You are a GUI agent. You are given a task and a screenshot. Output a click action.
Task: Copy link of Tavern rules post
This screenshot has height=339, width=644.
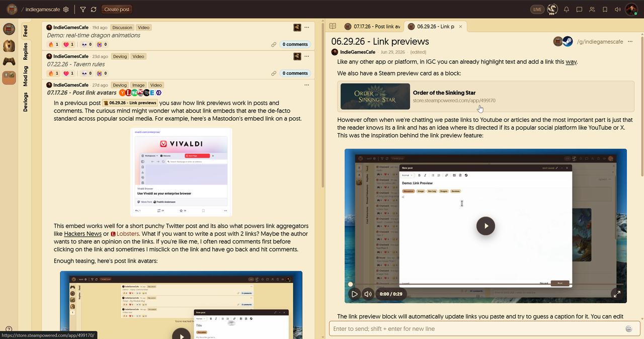click(274, 73)
